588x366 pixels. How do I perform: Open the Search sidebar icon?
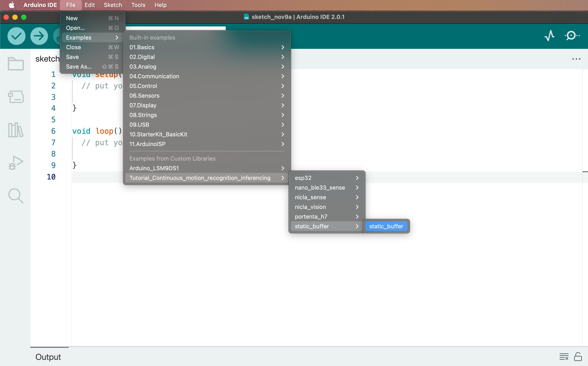(x=16, y=196)
